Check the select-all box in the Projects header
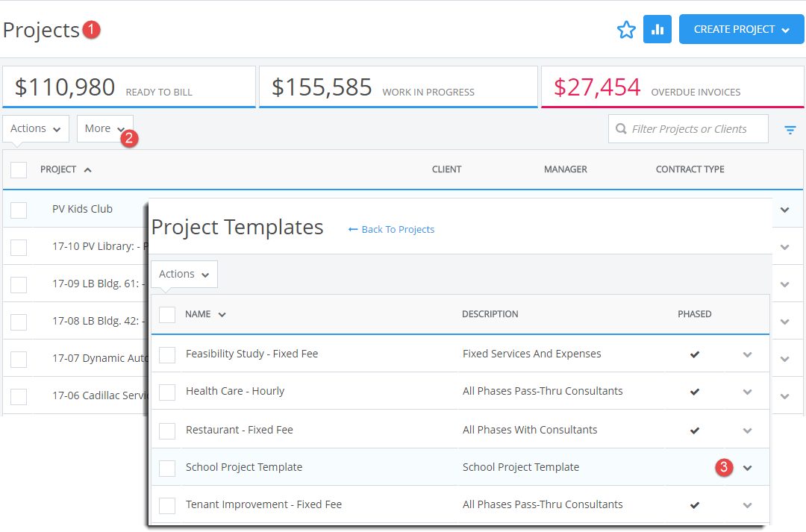 tap(19, 169)
